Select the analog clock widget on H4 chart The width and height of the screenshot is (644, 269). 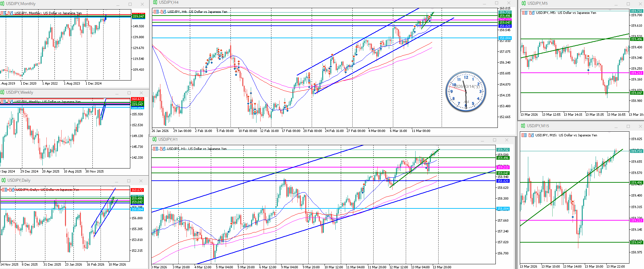click(466, 91)
